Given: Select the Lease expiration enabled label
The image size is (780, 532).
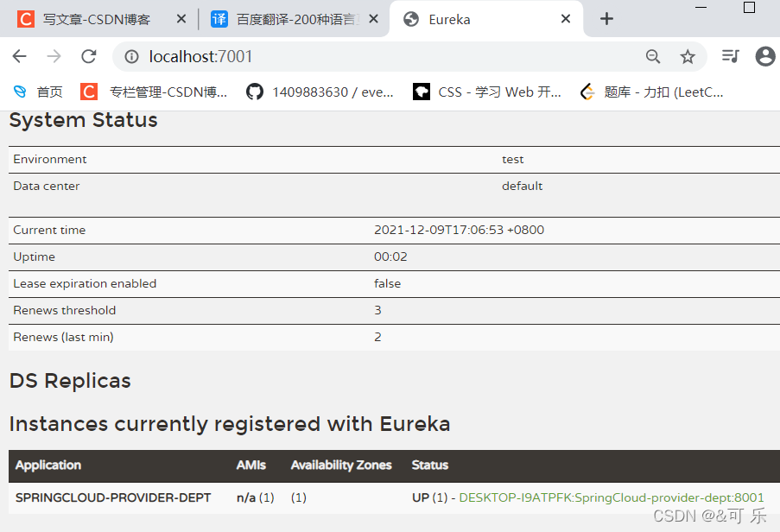Looking at the screenshot, I should [85, 283].
